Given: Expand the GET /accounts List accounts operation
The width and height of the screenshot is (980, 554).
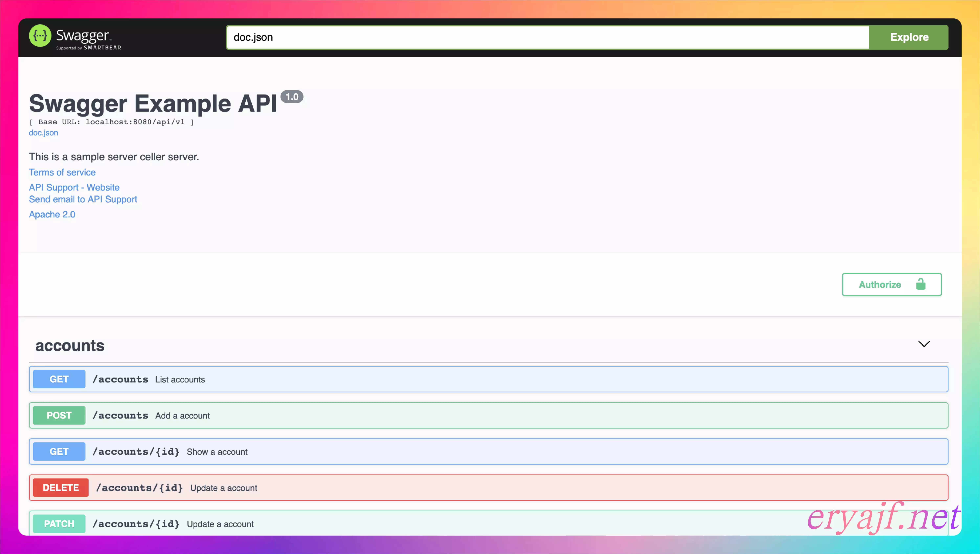Looking at the screenshot, I should click(x=489, y=379).
